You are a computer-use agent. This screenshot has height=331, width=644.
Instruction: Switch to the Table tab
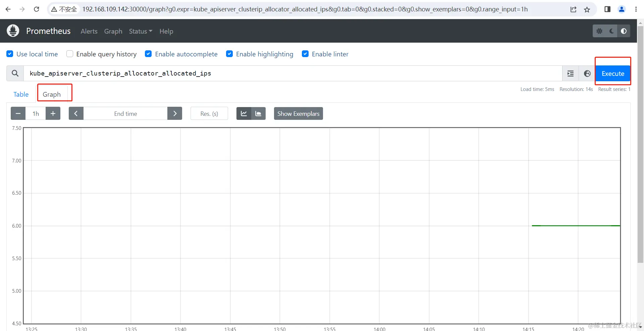(x=21, y=94)
